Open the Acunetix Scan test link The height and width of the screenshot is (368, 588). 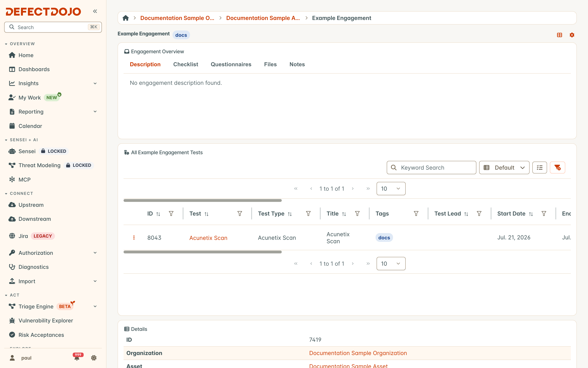point(208,238)
